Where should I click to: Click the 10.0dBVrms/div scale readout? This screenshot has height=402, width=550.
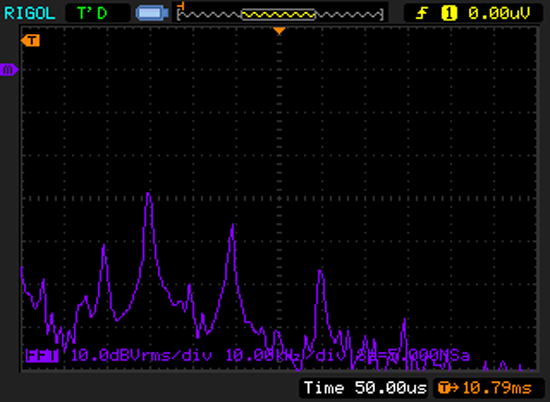click(141, 355)
